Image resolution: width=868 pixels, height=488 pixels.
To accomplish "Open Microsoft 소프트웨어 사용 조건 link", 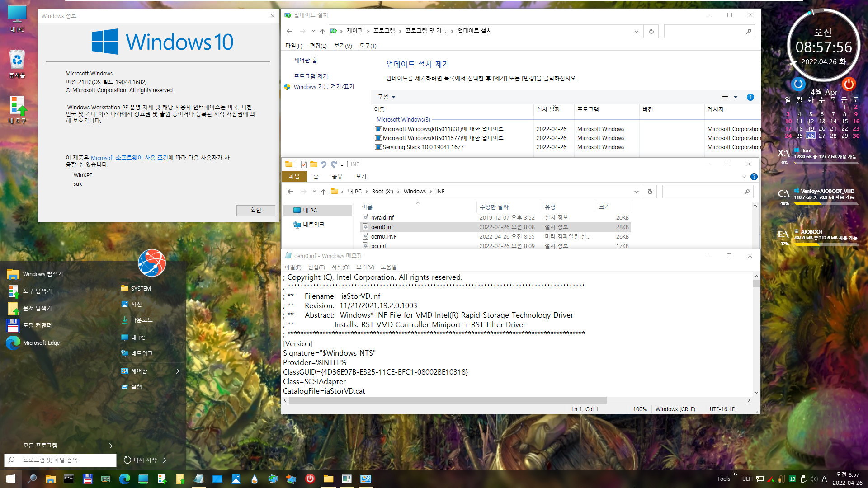I will click(x=129, y=158).
